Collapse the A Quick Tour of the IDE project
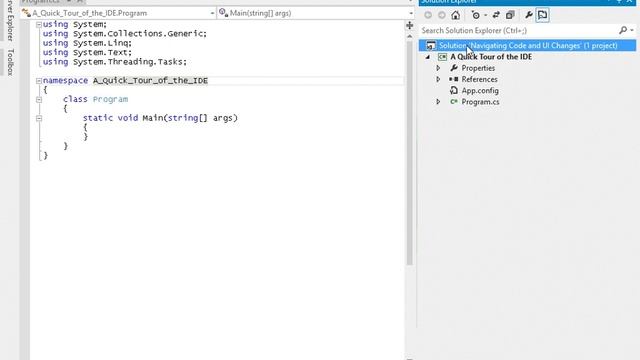The width and height of the screenshot is (640, 360). (x=428, y=57)
